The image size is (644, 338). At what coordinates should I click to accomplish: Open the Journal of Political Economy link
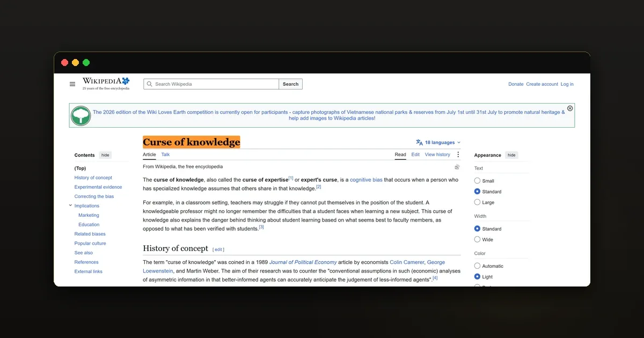303,262
